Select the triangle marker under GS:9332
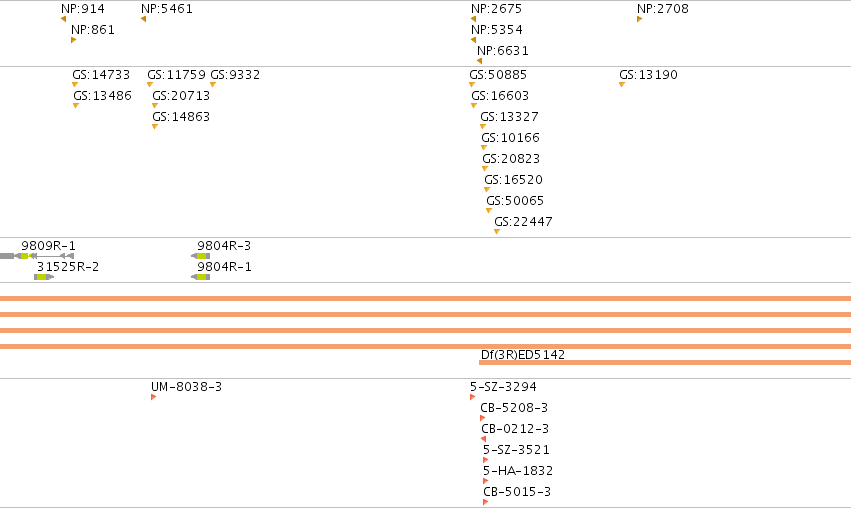 click(213, 85)
